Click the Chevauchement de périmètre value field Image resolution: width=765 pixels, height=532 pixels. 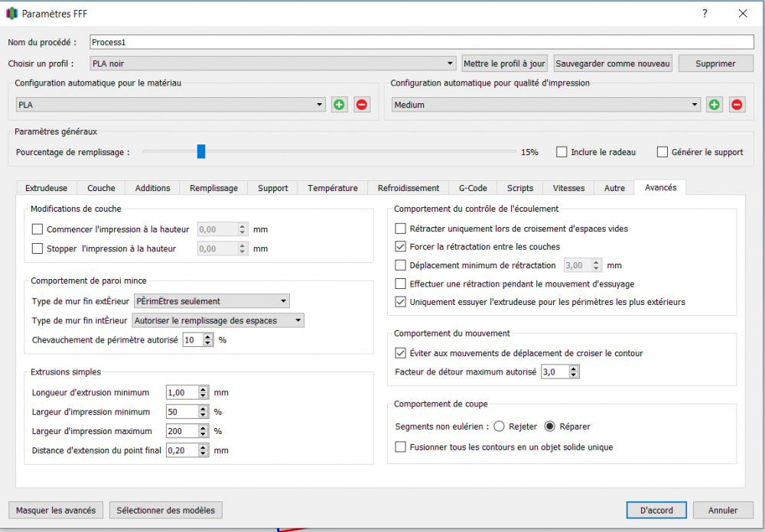(194, 340)
